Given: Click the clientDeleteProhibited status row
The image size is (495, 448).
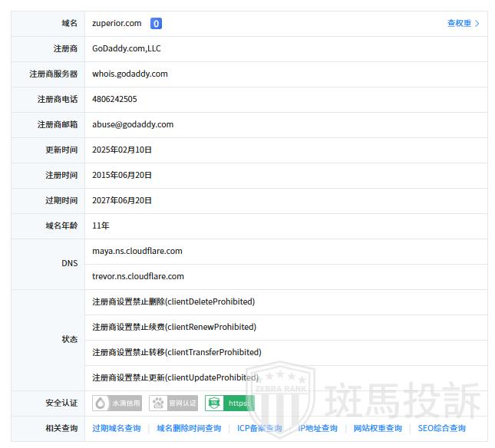Looking at the screenshot, I should tap(173, 301).
